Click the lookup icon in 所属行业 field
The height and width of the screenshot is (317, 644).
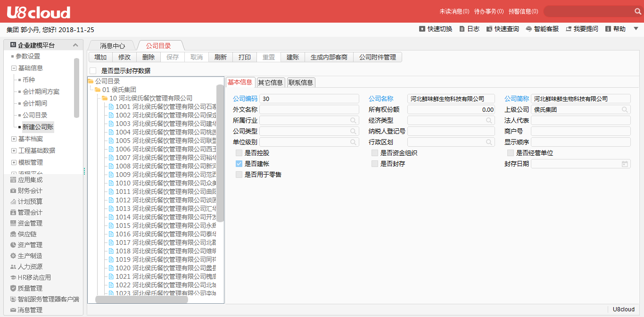[x=353, y=121]
